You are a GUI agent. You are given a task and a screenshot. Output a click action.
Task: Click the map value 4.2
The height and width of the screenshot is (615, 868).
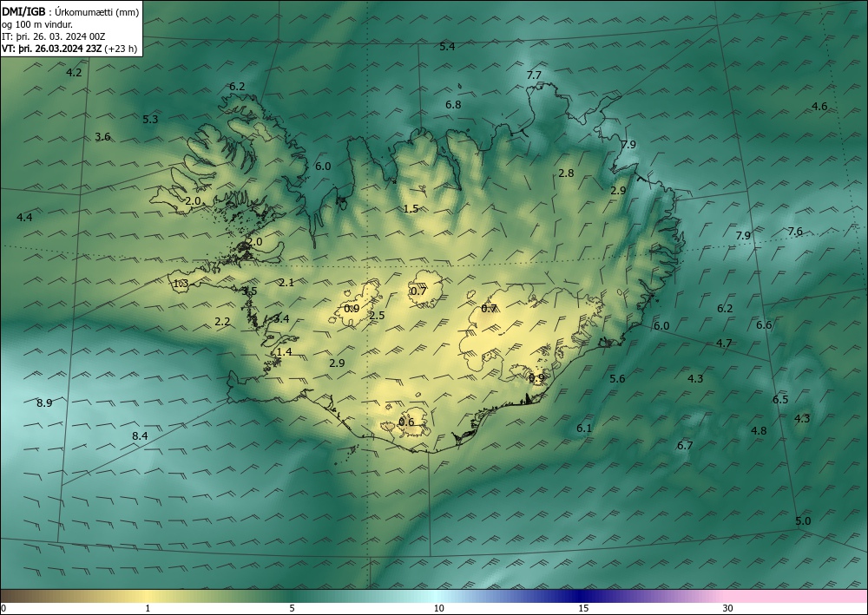coord(74,73)
